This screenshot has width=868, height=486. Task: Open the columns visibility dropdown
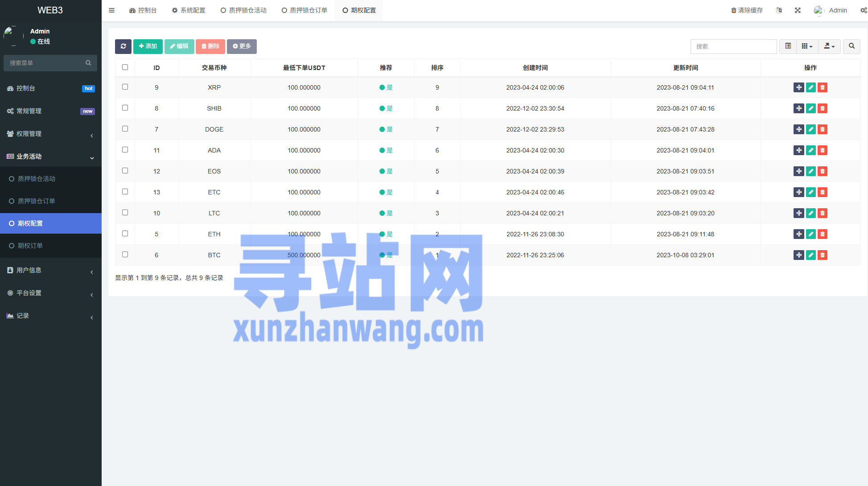tap(807, 46)
